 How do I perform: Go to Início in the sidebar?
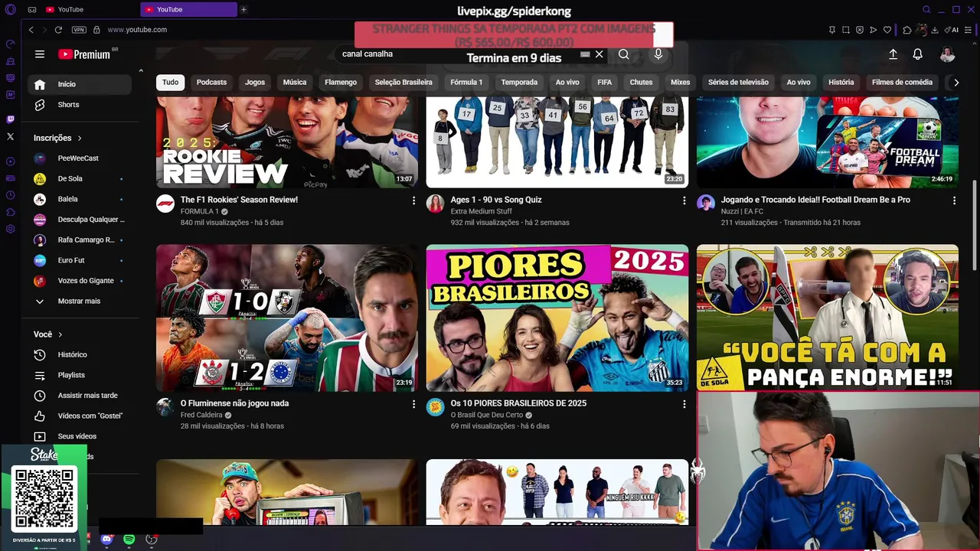click(x=80, y=84)
